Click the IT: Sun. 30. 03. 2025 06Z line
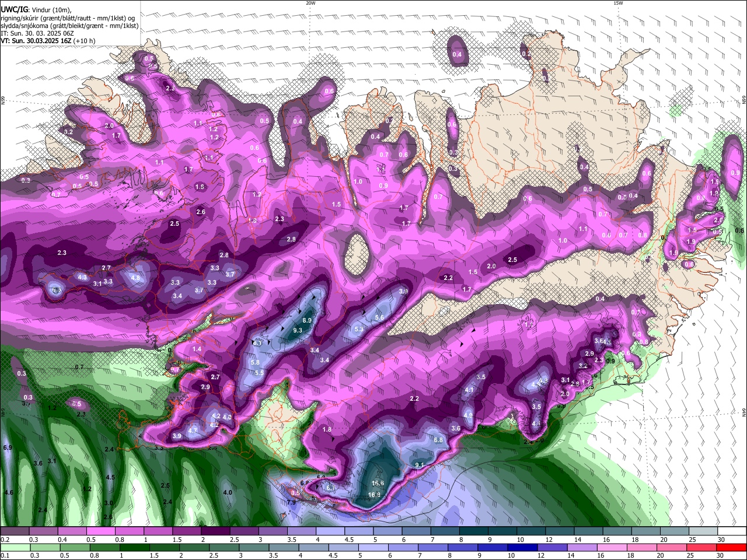 coord(37,33)
